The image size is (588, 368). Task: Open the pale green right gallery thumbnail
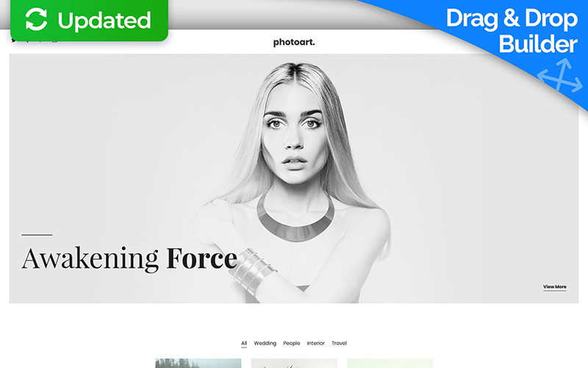tap(390, 363)
